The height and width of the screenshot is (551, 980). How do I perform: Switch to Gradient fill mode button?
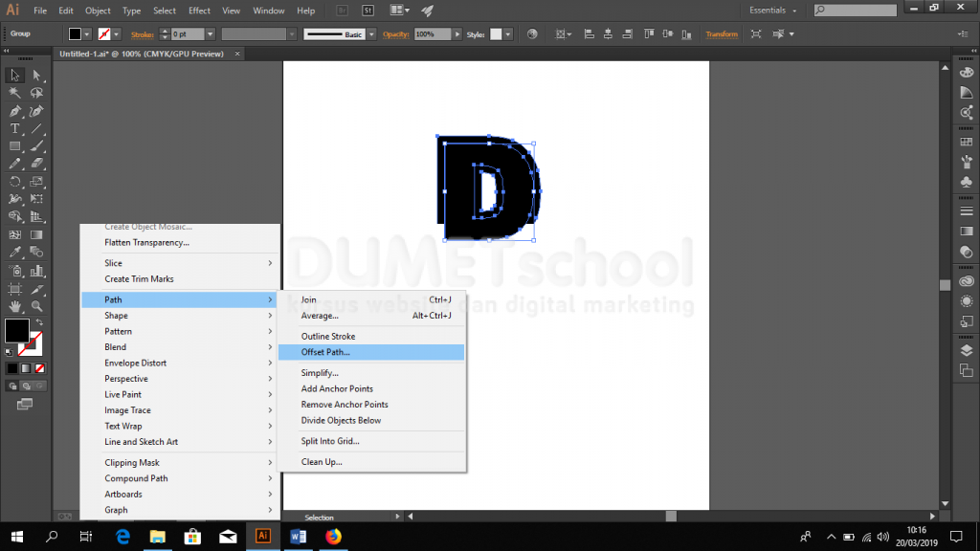point(26,368)
